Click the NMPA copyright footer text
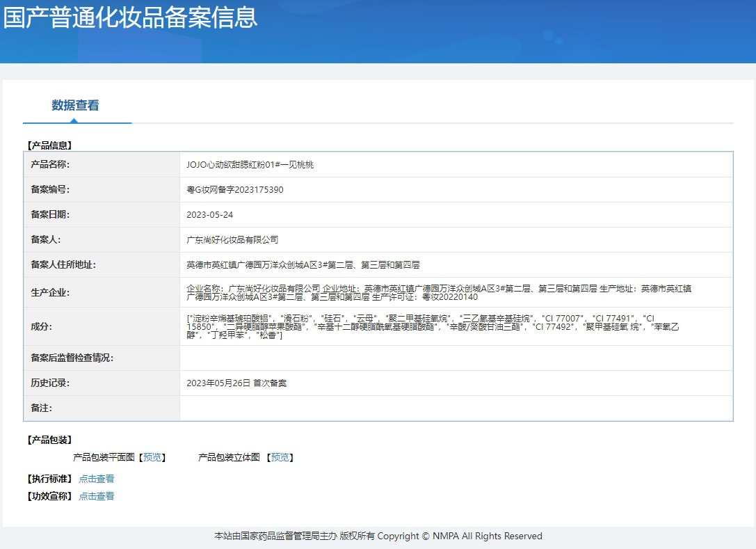The width and height of the screenshot is (756, 549). tap(378, 536)
